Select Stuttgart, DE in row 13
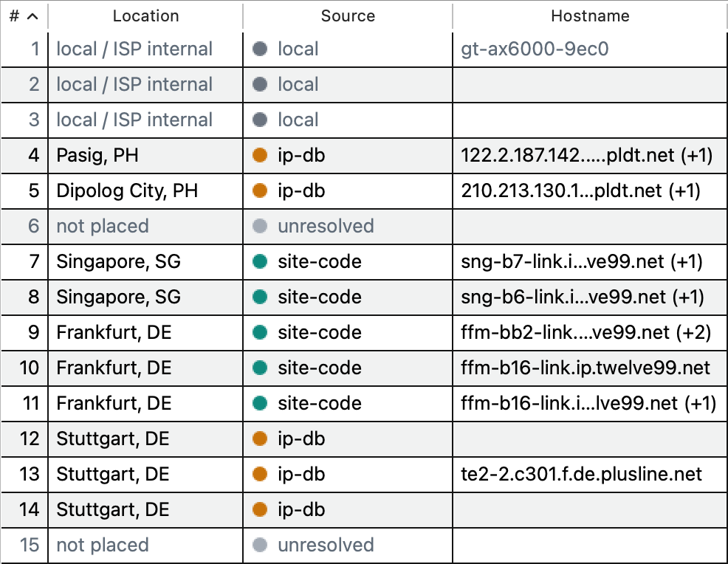The height and width of the screenshot is (564, 728). [x=113, y=475]
